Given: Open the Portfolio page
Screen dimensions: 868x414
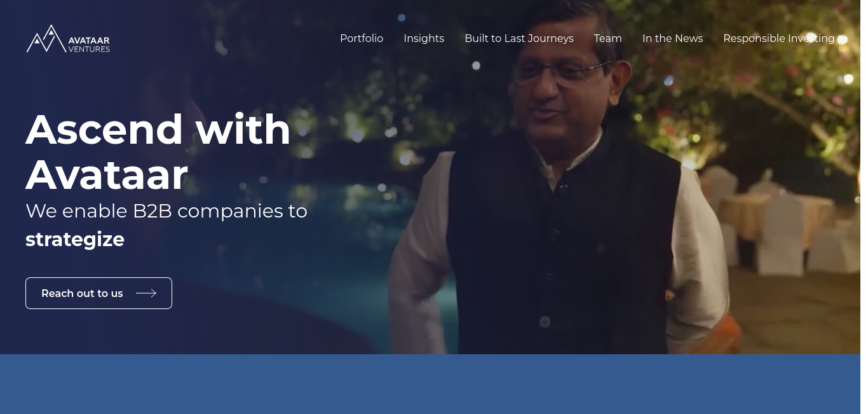Looking at the screenshot, I should 362,38.
